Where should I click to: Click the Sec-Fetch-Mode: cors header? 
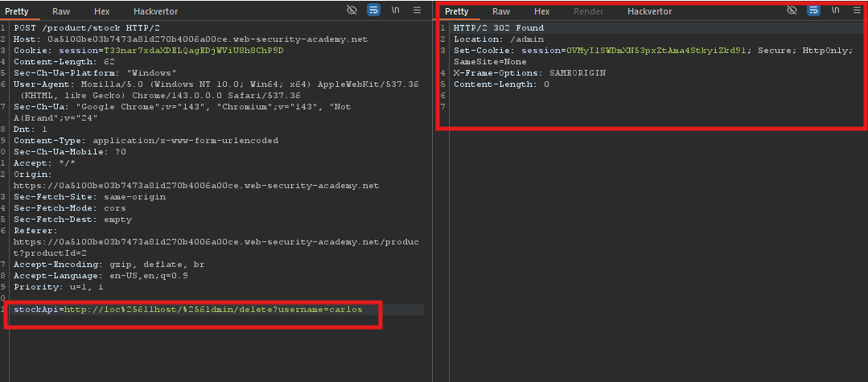70,208
